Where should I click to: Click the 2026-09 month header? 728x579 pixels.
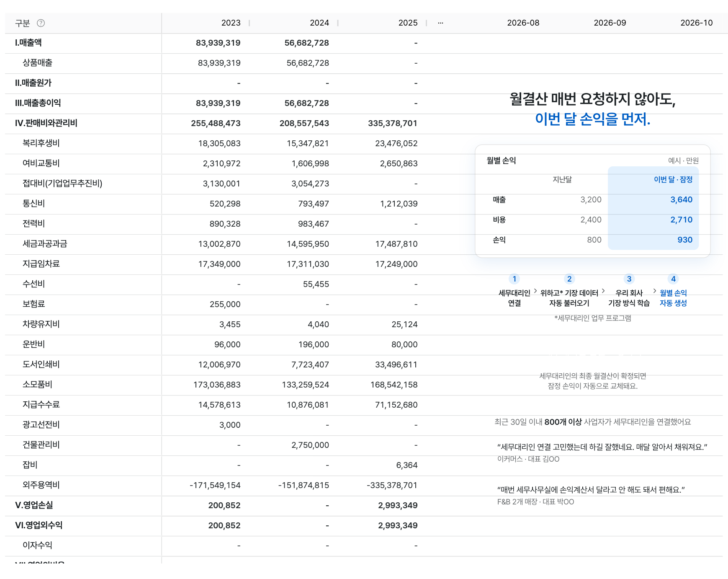(x=610, y=23)
